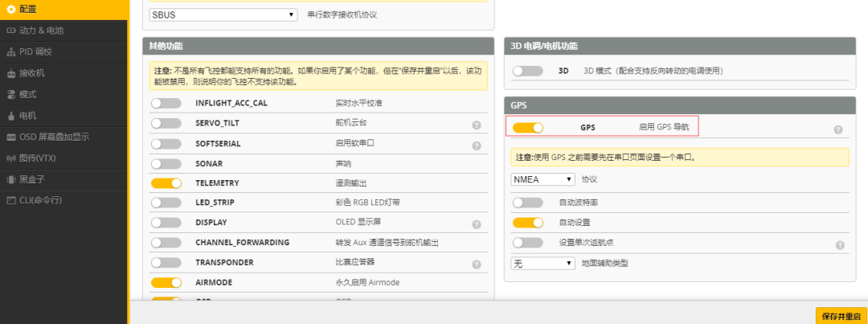868x324 pixels.
Task: Toggle 自动波特率 on
Action: (527, 202)
